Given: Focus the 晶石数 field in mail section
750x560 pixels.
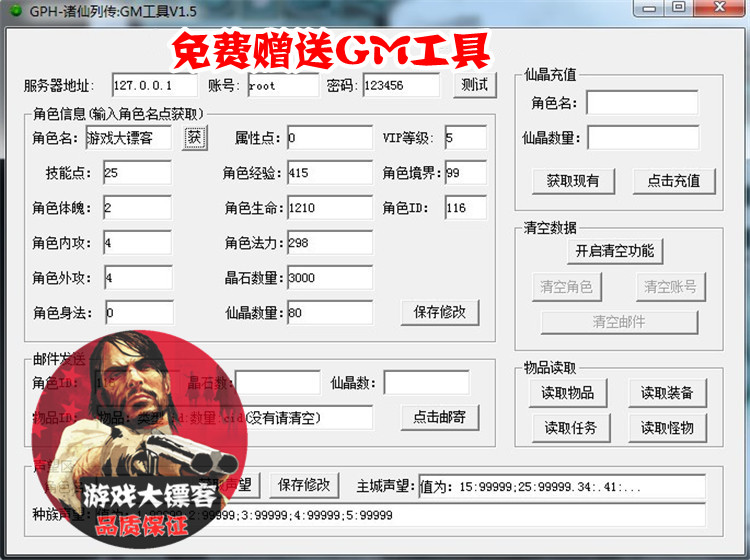Looking at the screenshot, I should coord(278,383).
